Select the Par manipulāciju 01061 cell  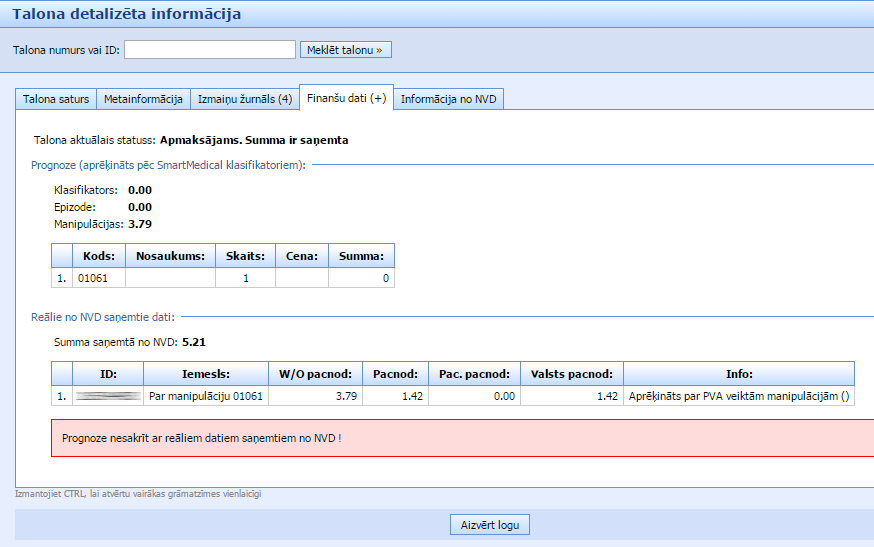[x=206, y=396]
